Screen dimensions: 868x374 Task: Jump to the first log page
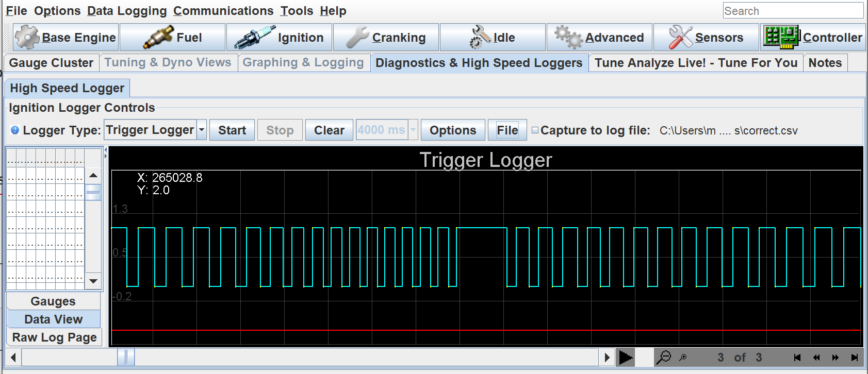point(797,358)
